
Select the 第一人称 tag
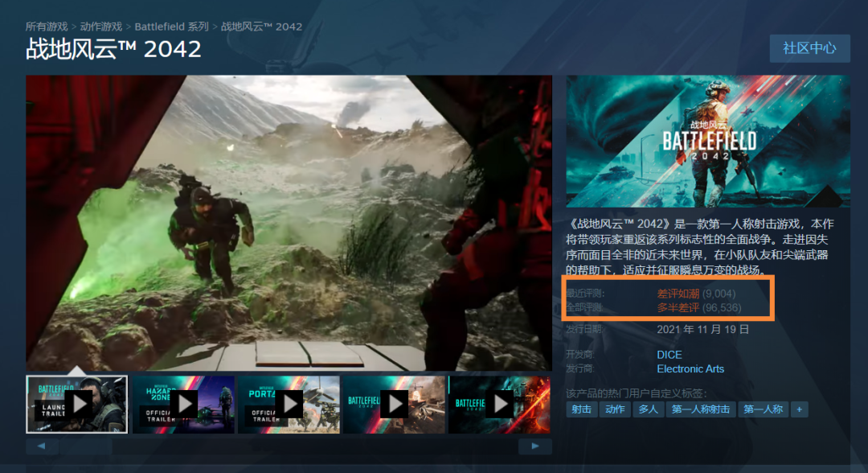763,409
